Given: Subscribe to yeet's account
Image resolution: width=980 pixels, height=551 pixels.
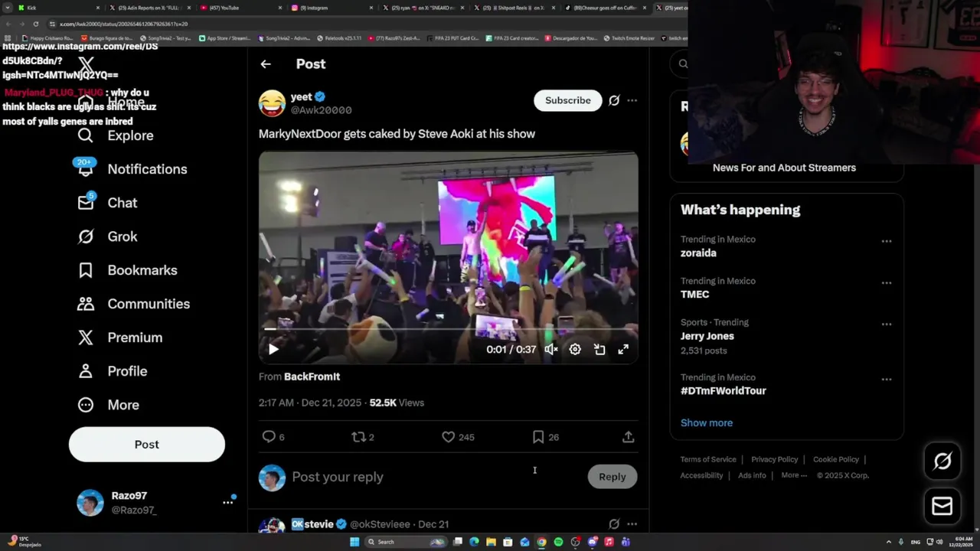Looking at the screenshot, I should [x=568, y=100].
